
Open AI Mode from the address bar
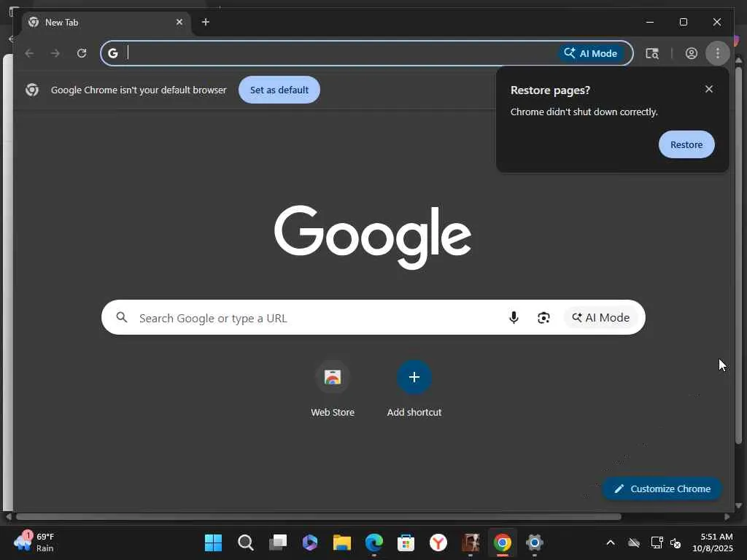tap(591, 53)
